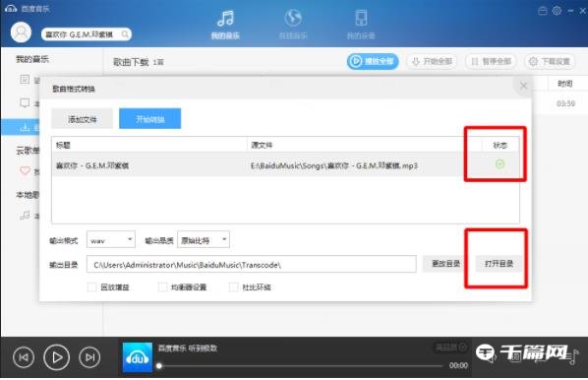
Task: Click the My Music (我的音乐) sidebar heading
Action: [x=32, y=59]
